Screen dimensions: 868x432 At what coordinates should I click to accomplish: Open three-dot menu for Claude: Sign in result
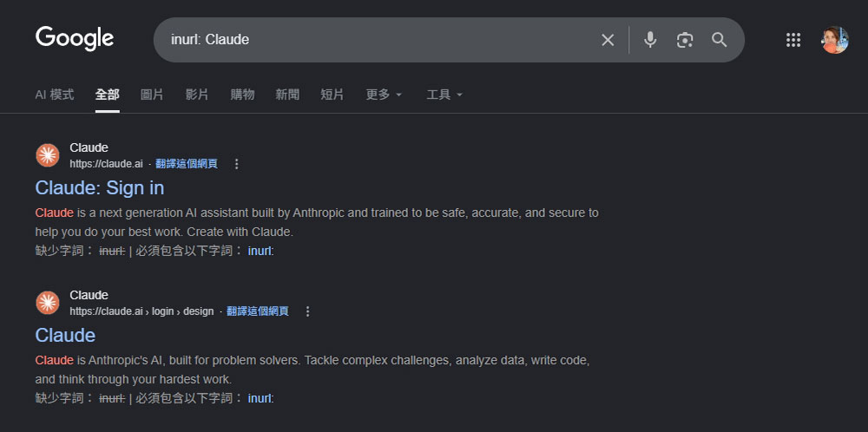pos(236,164)
